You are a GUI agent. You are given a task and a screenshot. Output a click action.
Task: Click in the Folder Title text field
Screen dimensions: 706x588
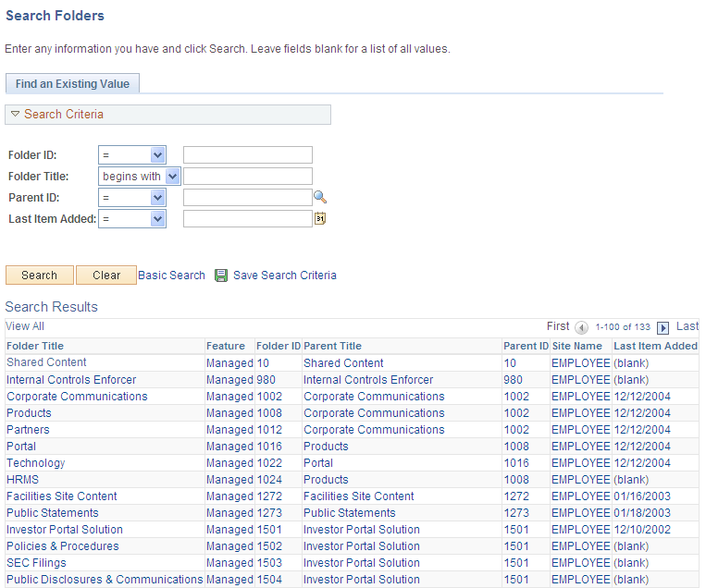click(248, 177)
